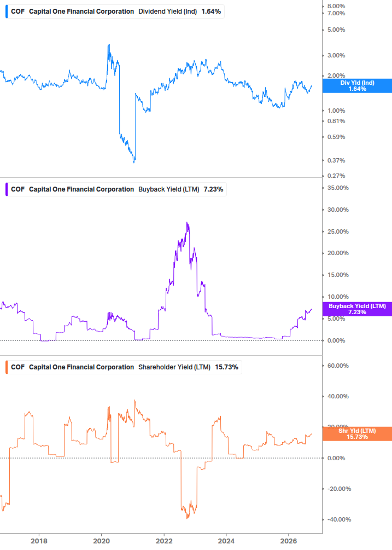Click the 0.59% tick on the dividend yield axis

(336, 137)
